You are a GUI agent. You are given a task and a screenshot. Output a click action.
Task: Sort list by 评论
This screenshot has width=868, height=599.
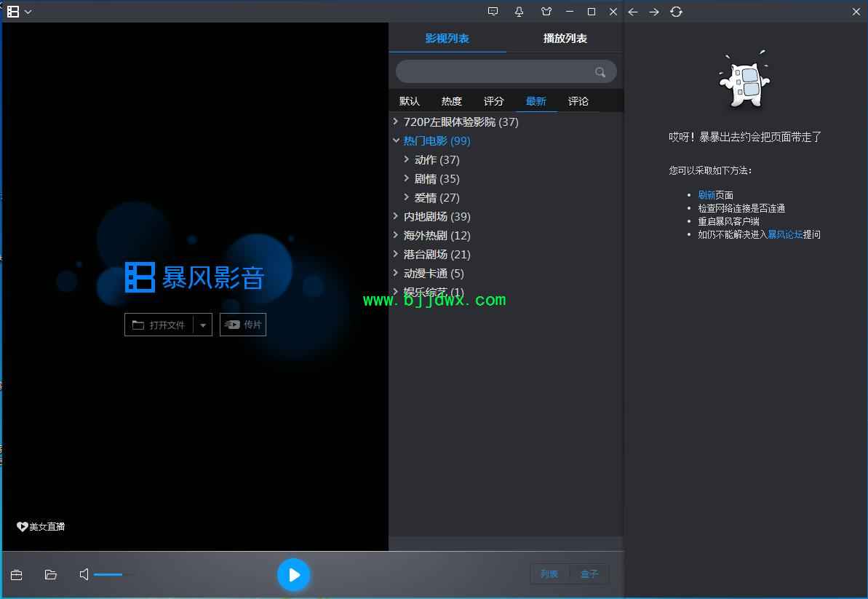tap(578, 101)
